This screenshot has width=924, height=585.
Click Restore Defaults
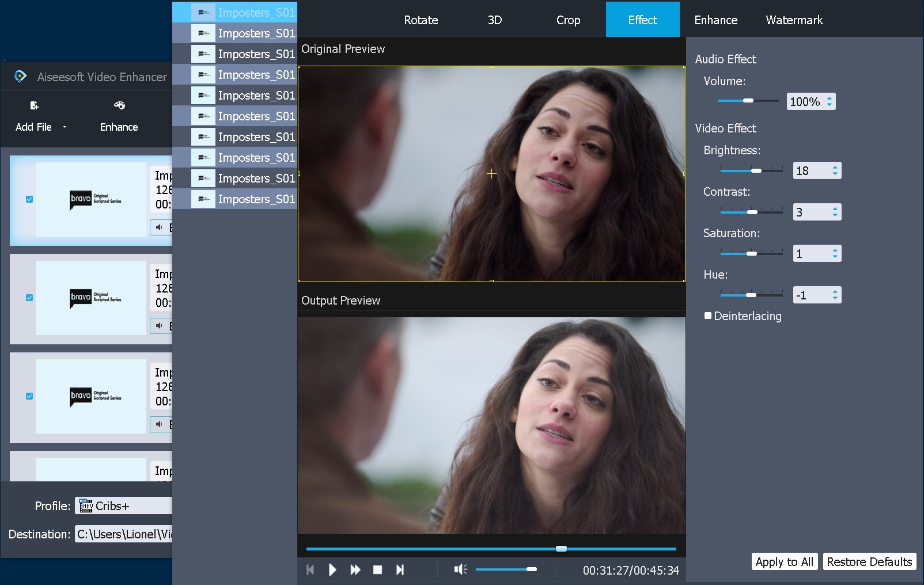(870, 561)
